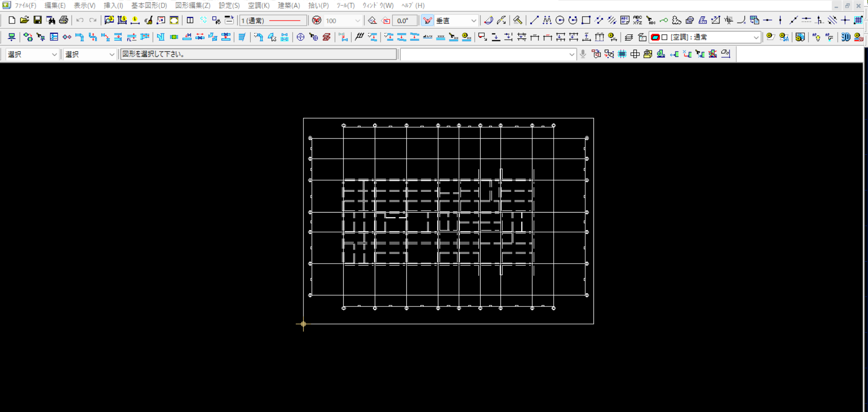Click the 図形を選択して下さい prompt field
Screen dimensions: 868x412
coord(258,54)
